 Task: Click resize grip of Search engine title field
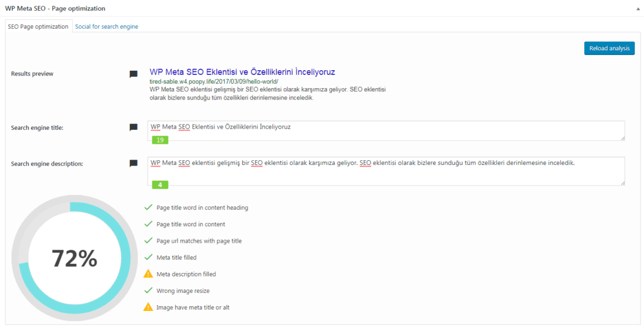623,139
